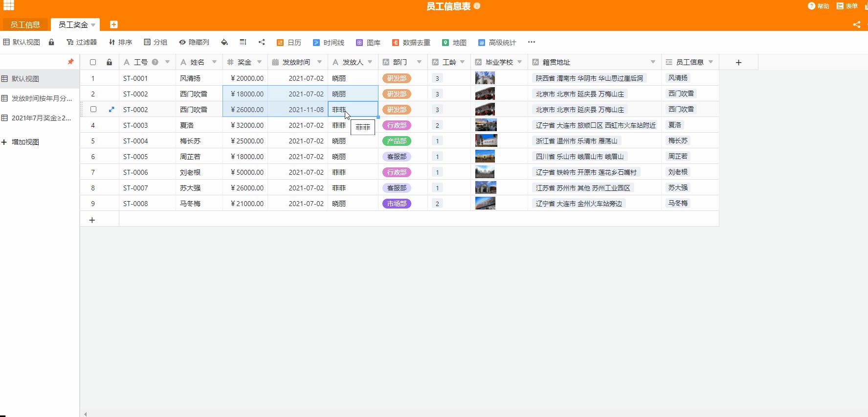This screenshot has height=417, width=868.
Task: Open the 姓名 column dropdown arrow
Action: [x=214, y=62]
